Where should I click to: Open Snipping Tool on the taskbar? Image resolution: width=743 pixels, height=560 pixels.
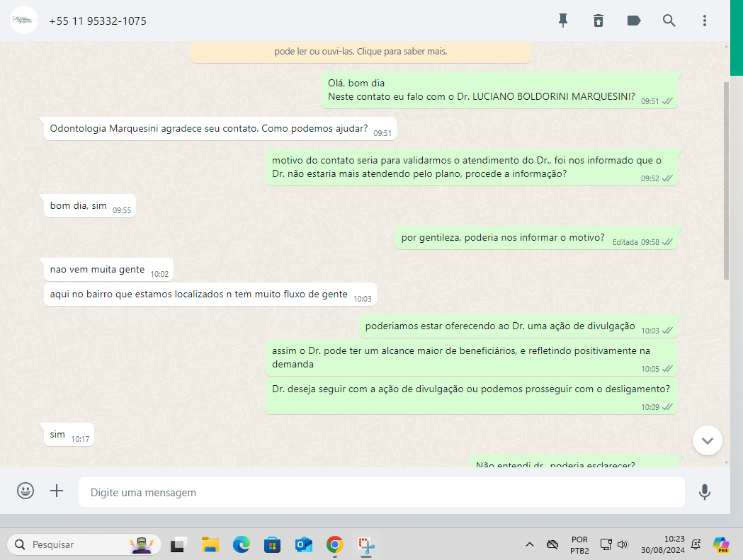[366, 545]
